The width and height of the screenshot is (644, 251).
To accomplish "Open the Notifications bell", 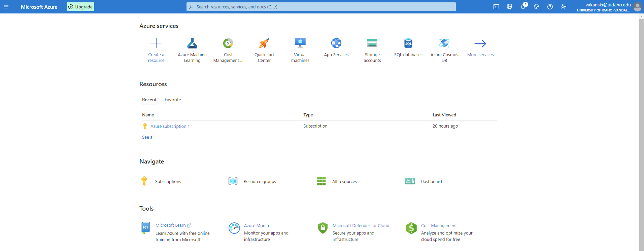I will pos(523,7).
